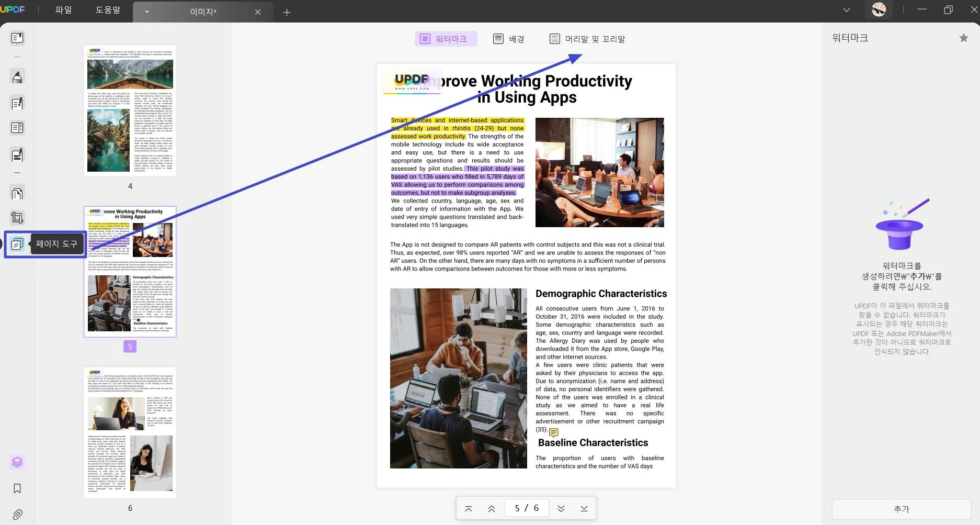Open the 파일 menu
This screenshot has width=980, height=525.
point(63,10)
